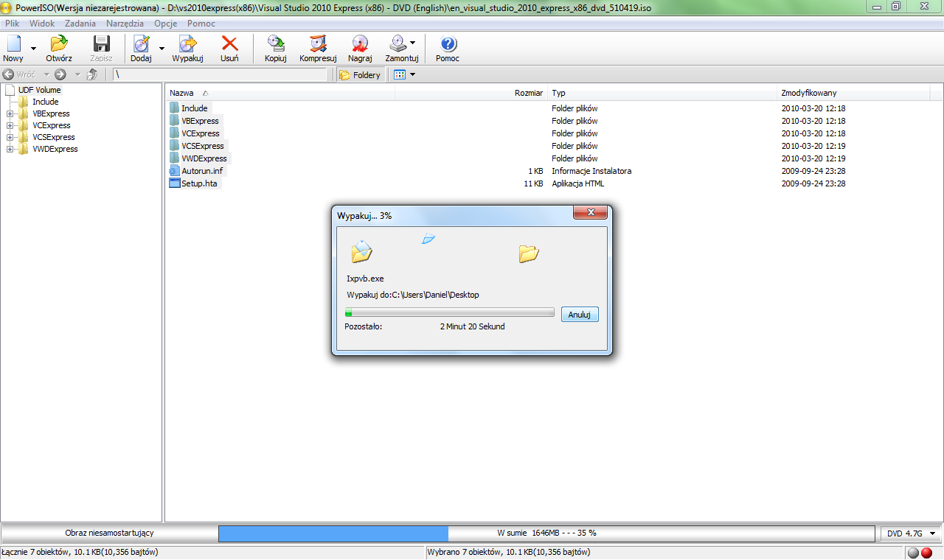Image resolution: width=944 pixels, height=560 pixels.
Task: Open help with the Pomoc toolbar icon
Action: pyautogui.click(x=448, y=45)
